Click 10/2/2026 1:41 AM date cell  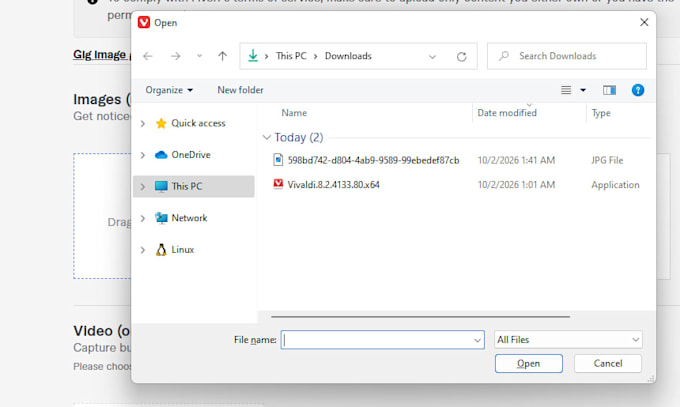pyautogui.click(x=516, y=160)
